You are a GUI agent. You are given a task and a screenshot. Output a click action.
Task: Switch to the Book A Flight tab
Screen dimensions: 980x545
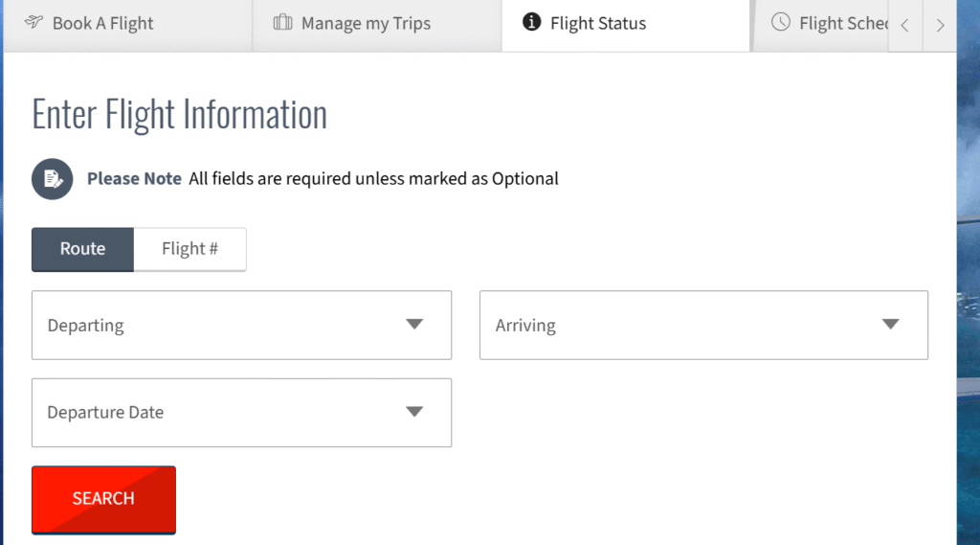click(102, 23)
